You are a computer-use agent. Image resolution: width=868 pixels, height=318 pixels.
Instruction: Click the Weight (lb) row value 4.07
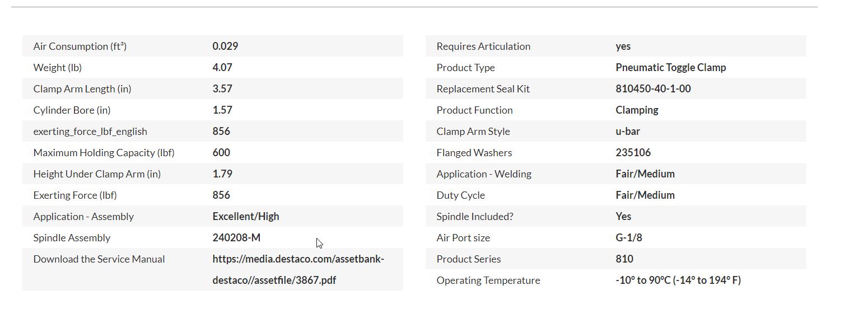(x=222, y=68)
